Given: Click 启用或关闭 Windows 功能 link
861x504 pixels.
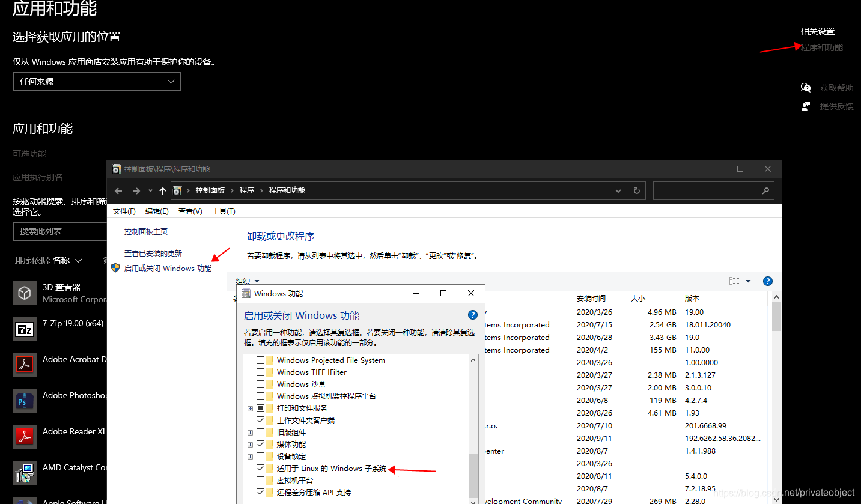Looking at the screenshot, I should (168, 268).
